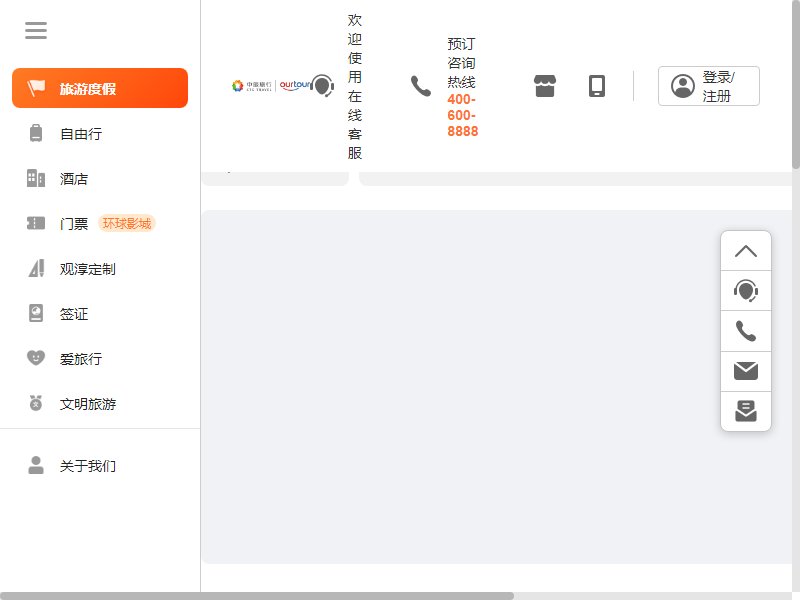Click the building icon beside 酒店
This screenshot has height=600, width=800.
[36, 178]
